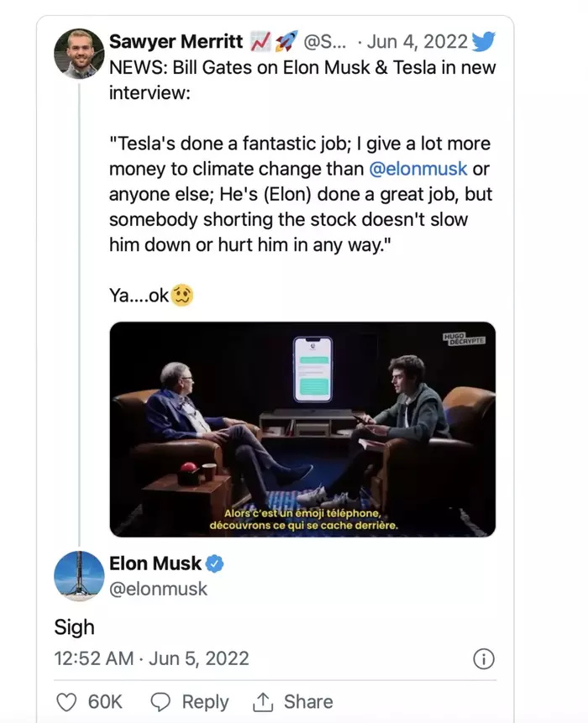Like the tweet with the heart icon
588x723 pixels.
(x=66, y=702)
